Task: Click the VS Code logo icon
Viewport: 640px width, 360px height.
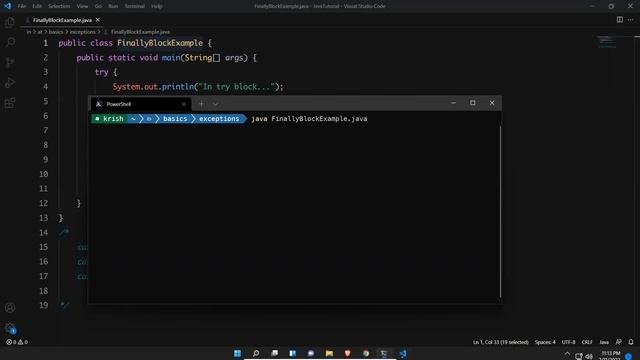Action: coord(7,6)
